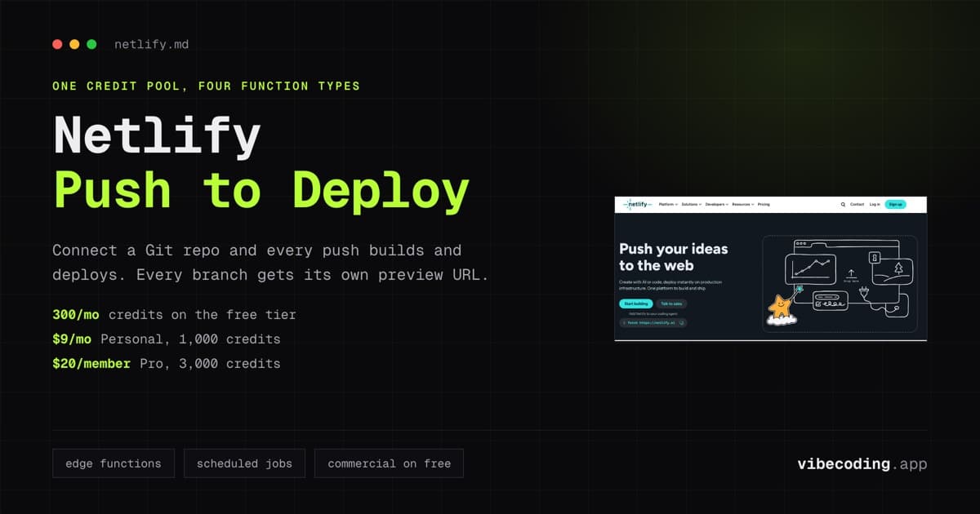Click the 'scheduled jobs' tag
Viewport: 980px width, 514px height.
tap(244, 463)
